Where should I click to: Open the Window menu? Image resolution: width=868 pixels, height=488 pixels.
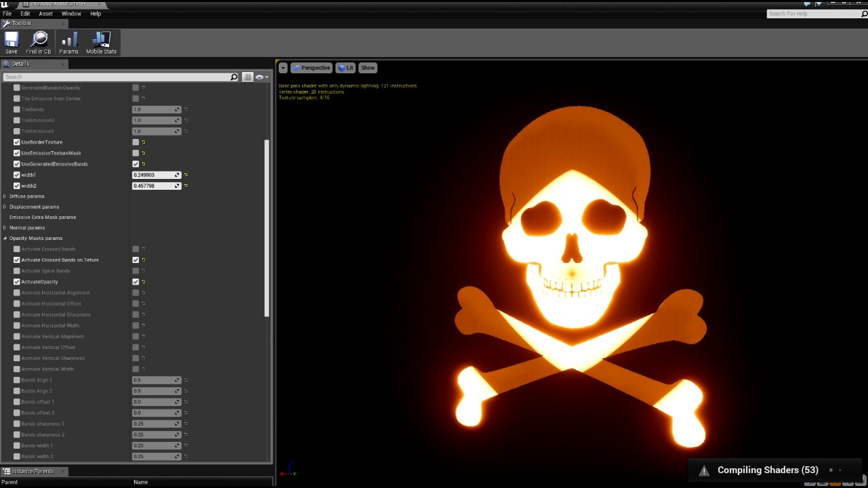click(71, 14)
